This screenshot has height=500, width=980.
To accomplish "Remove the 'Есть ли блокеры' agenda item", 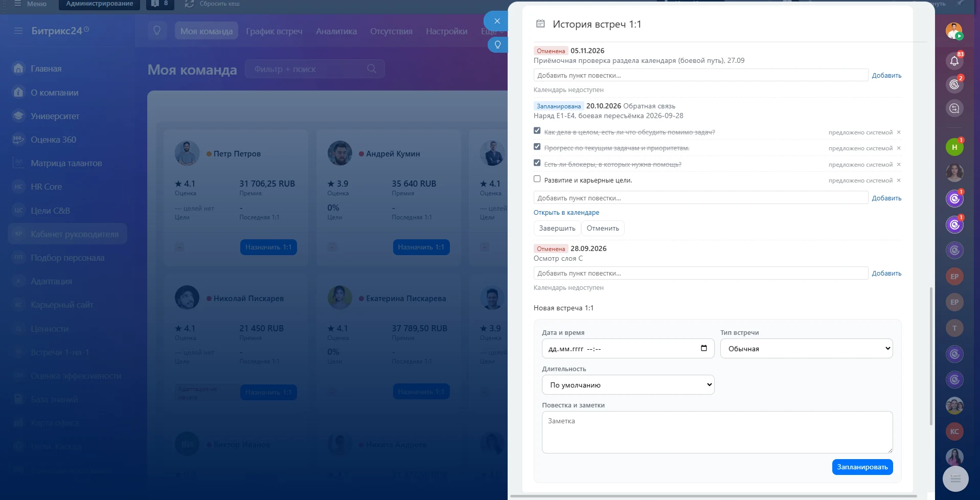I will (899, 165).
